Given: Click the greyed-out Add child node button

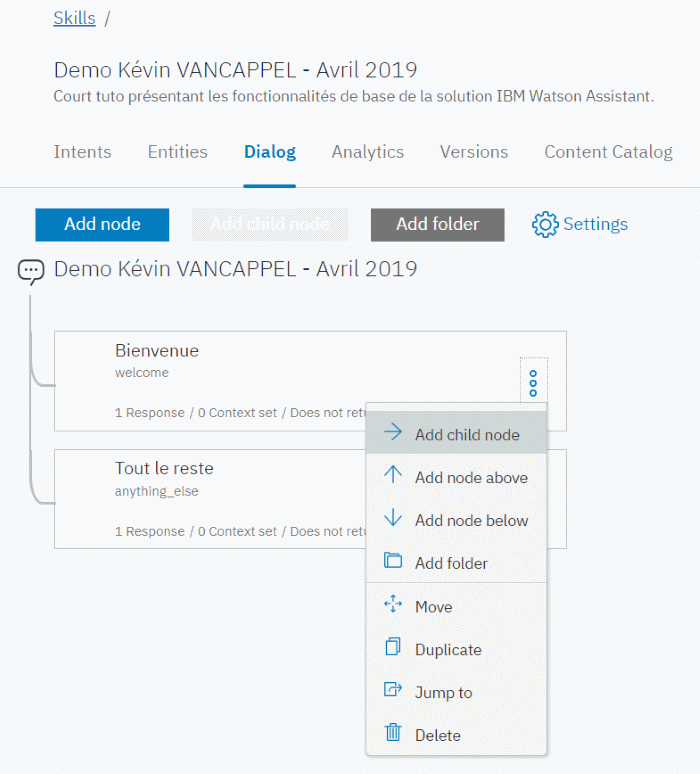Looking at the screenshot, I should tap(270, 225).
